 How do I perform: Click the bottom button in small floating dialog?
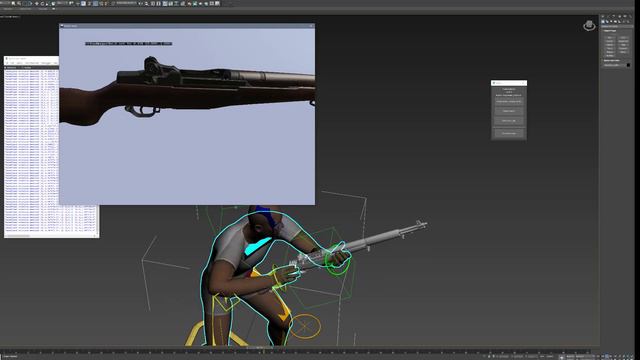click(509, 133)
